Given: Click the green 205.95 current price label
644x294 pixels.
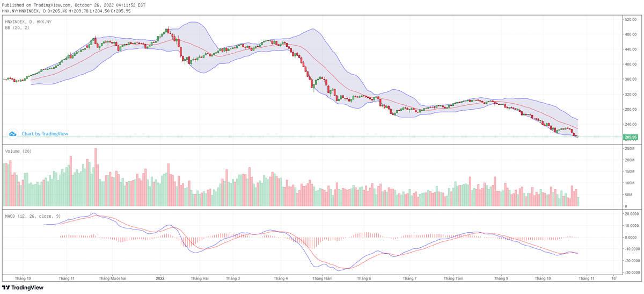Looking at the screenshot, I should (630, 137).
